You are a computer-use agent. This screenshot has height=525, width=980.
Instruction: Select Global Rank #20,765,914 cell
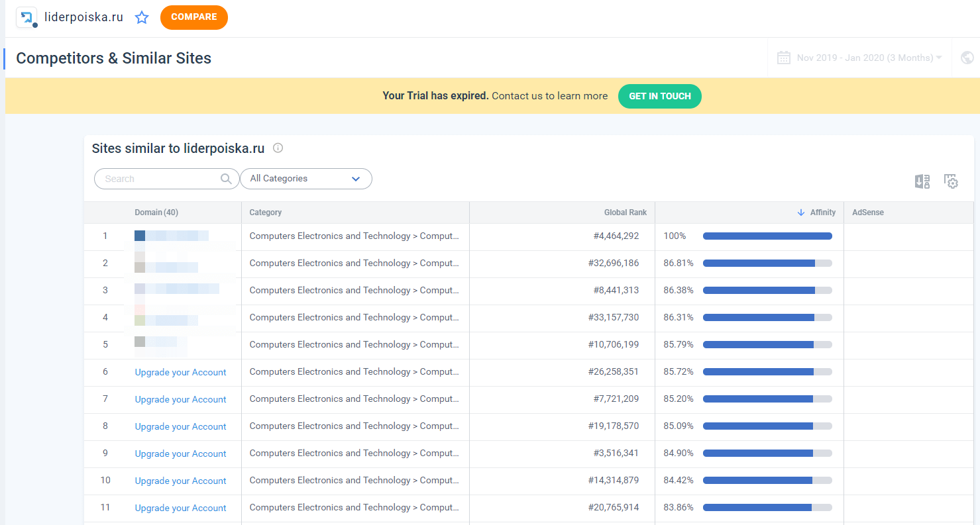click(x=614, y=507)
